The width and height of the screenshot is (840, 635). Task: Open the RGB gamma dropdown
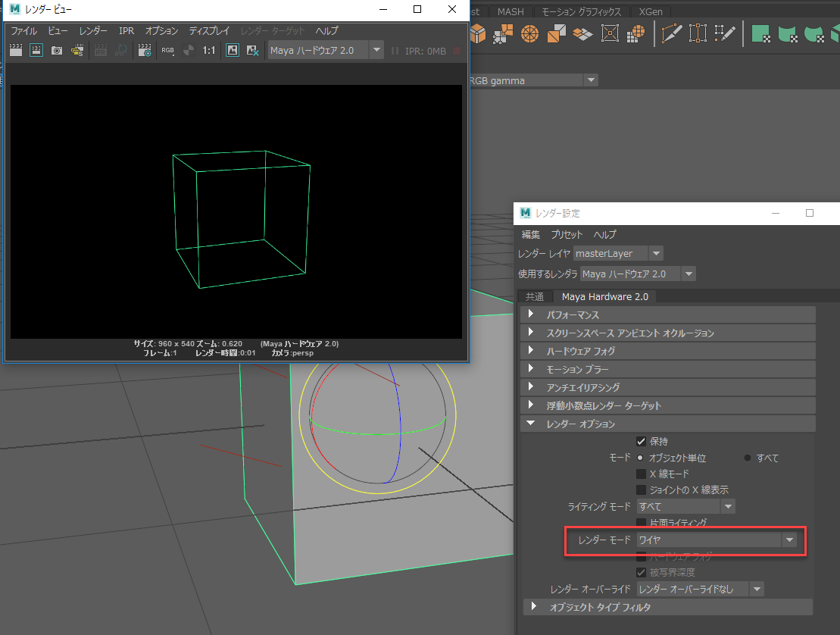tap(591, 80)
